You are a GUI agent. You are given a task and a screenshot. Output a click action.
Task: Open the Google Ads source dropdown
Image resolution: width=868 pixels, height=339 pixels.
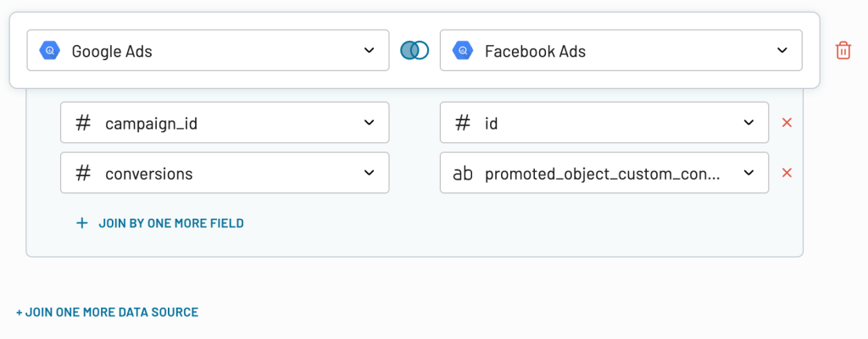tap(209, 50)
